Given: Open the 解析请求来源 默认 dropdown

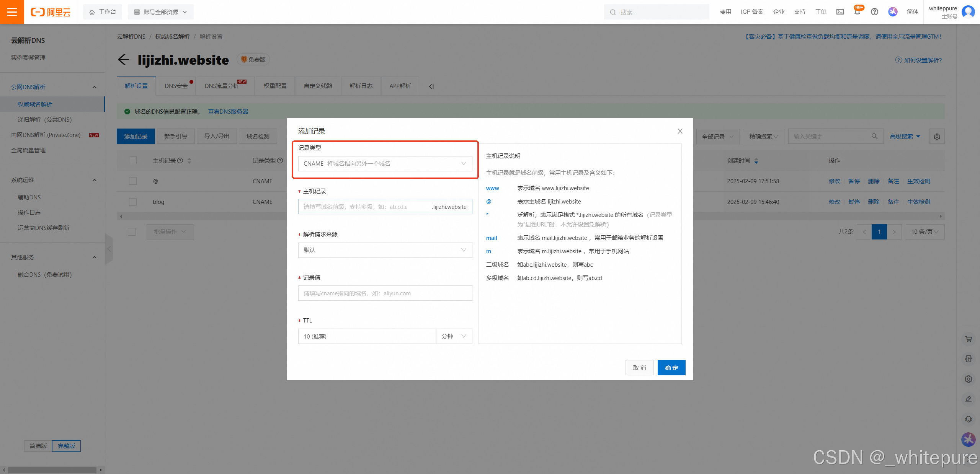Looking at the screenshot, I should (385, 250).
